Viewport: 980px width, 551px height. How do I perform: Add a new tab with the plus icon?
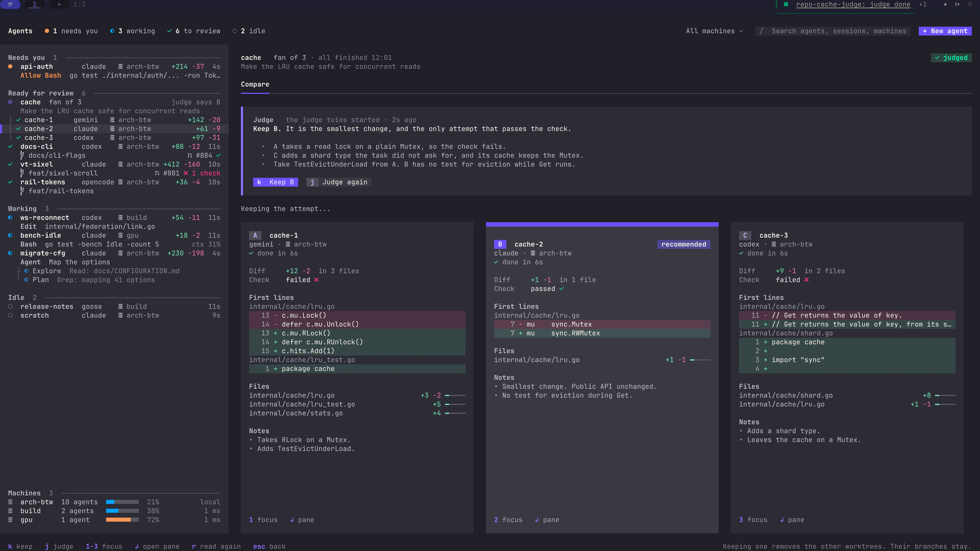(x=59, y=4)
